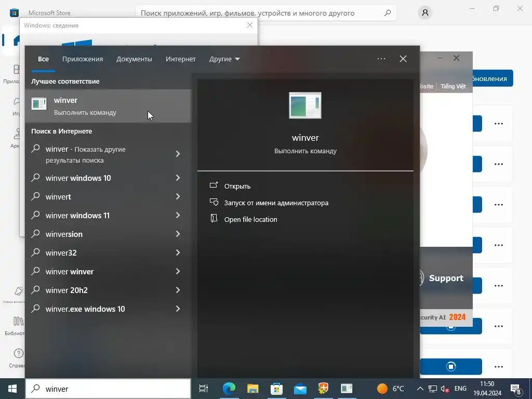Click the taskbar search box containing winver
The image size is (532, 399).
coord(108,389)
